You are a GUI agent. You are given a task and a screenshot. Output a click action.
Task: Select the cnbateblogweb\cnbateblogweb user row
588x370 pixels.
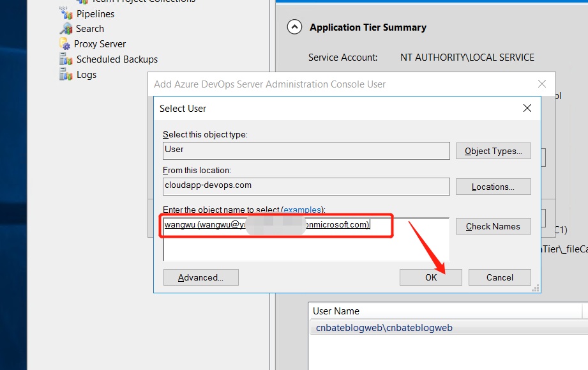point(448,328)
